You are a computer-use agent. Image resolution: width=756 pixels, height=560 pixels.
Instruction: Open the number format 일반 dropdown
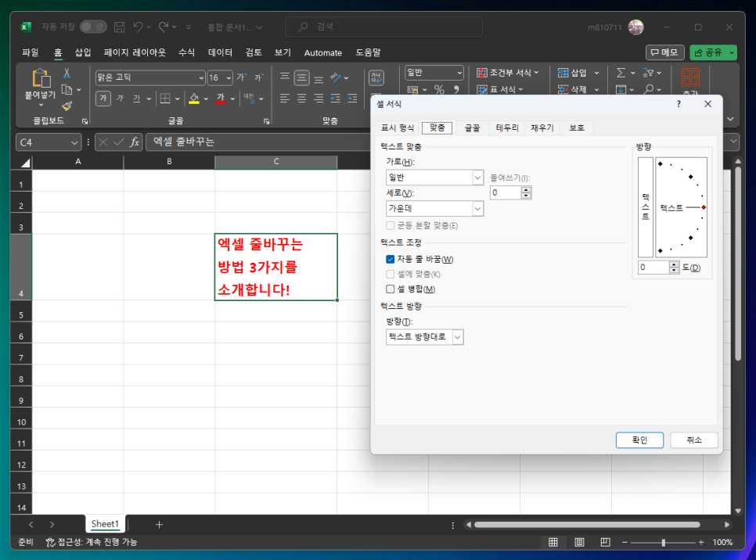(459, 73)
